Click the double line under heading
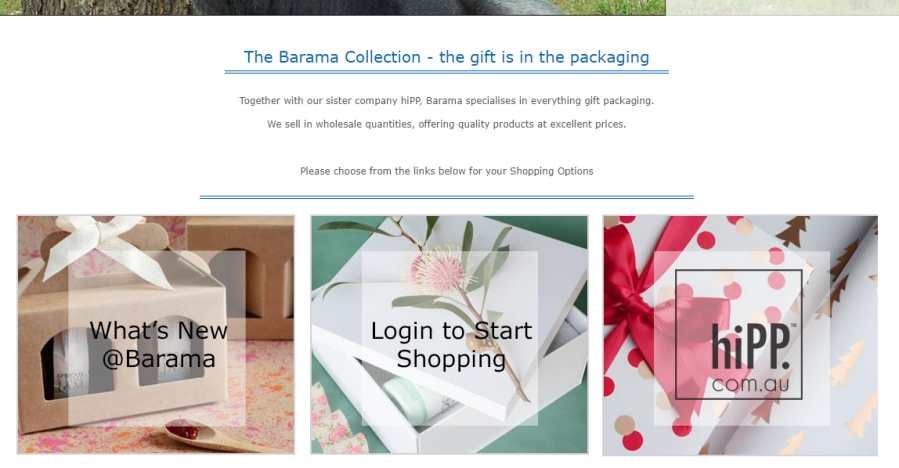Image resolution: width=899 pixels, height=468 pixels. (447, 72)
